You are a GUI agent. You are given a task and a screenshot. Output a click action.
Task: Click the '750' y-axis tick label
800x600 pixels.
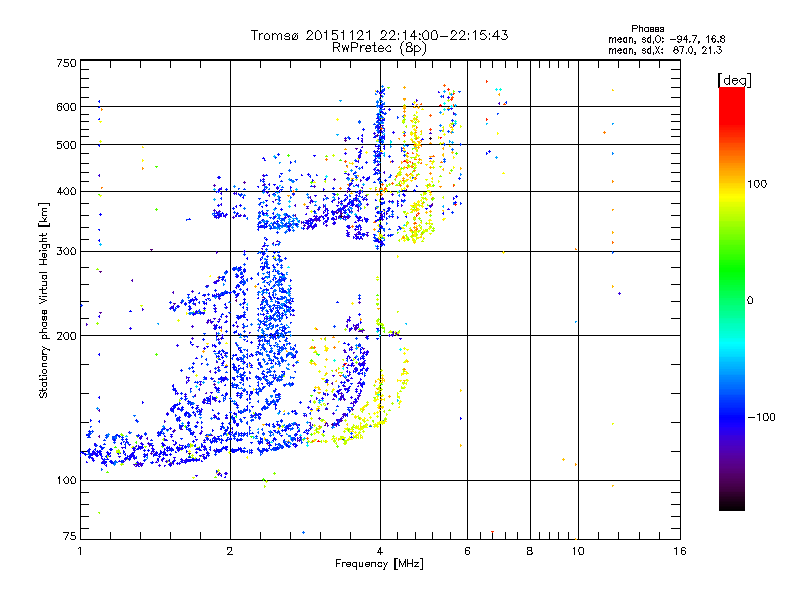click(67, 63)
